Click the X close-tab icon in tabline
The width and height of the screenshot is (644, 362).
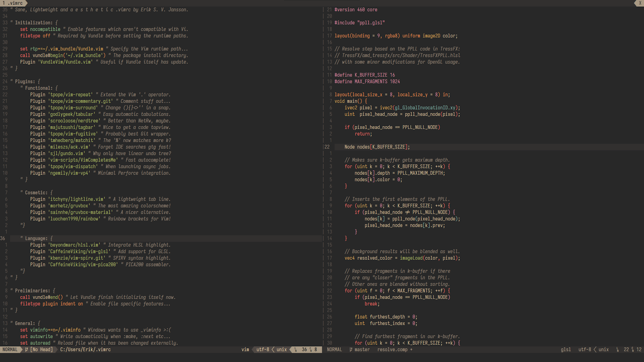(640, 3)
